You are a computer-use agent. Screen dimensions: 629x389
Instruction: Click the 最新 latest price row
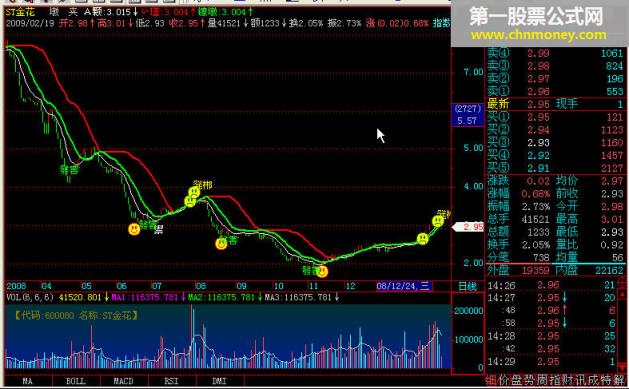click(556, 104)
